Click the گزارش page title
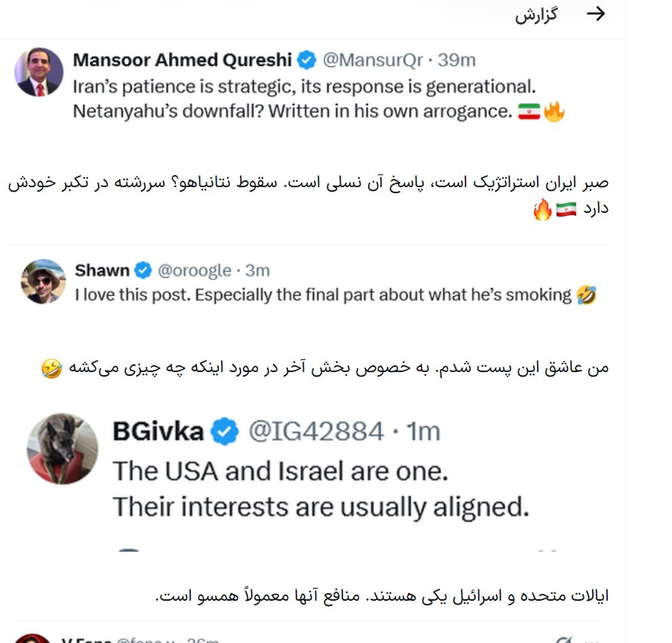672x643 pixels. click(x=536, y=16)
